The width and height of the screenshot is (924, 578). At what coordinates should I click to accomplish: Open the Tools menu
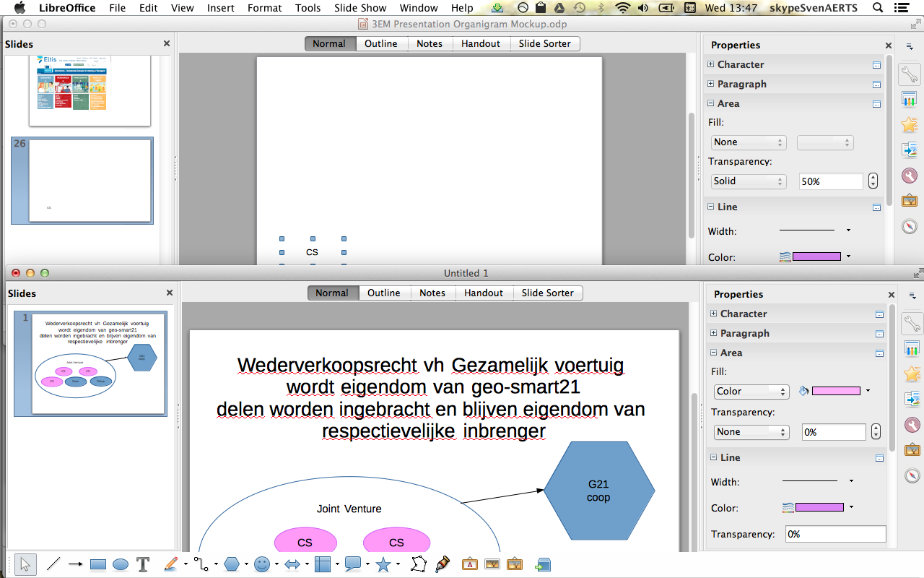[308, 8]
